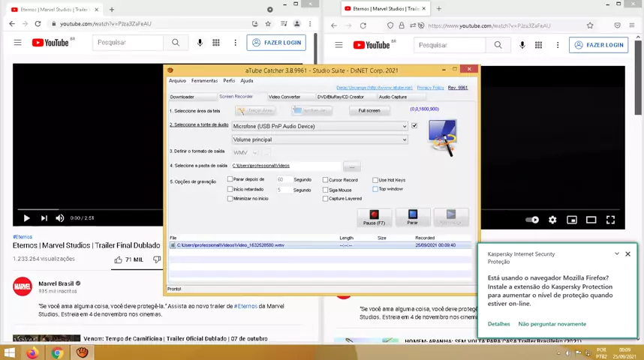Viewport: 644px width, 360px height.
Task: Check the Parar depois de option
Action: pos(230,180)
